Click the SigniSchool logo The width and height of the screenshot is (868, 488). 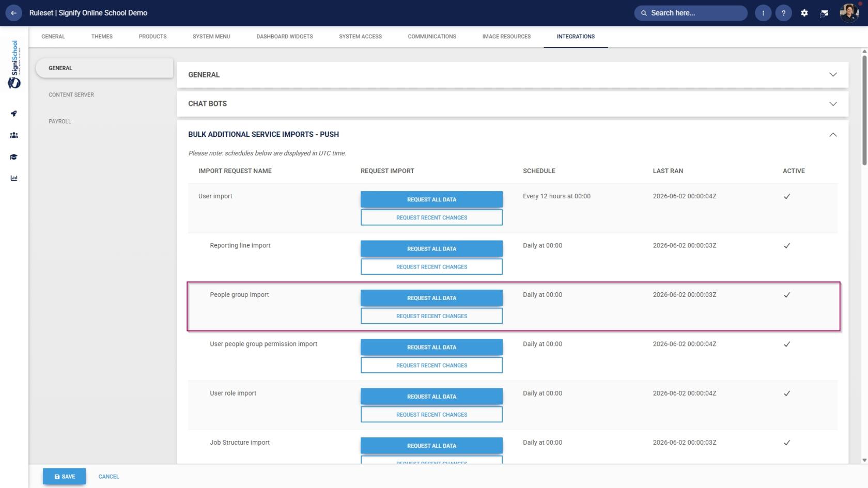[x=14, y=65]
